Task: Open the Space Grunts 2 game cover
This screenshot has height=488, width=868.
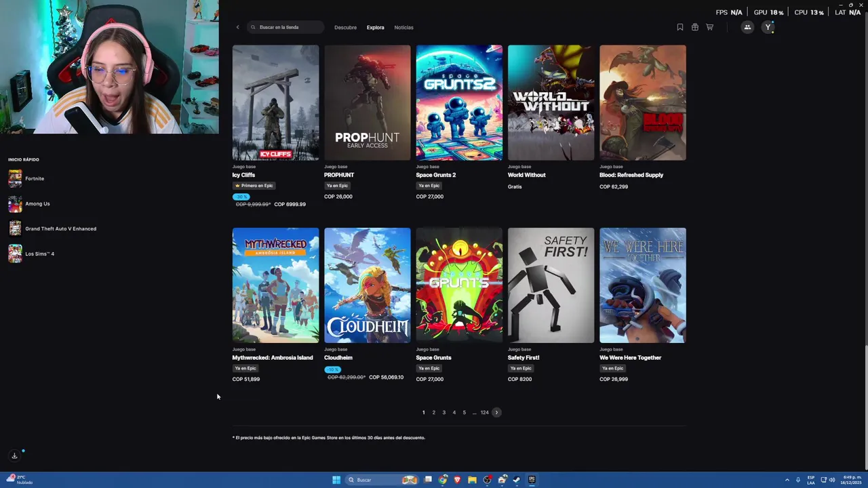Action: click(x=459, y=103)
